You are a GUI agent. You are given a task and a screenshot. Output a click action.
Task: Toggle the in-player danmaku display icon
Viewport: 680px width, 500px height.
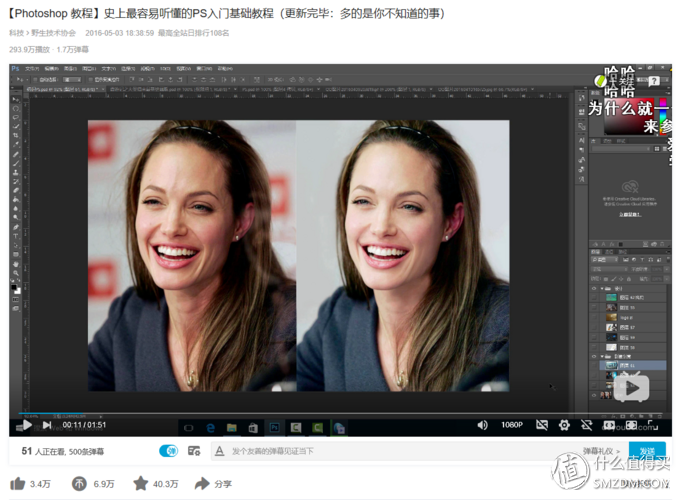(541, 425)
